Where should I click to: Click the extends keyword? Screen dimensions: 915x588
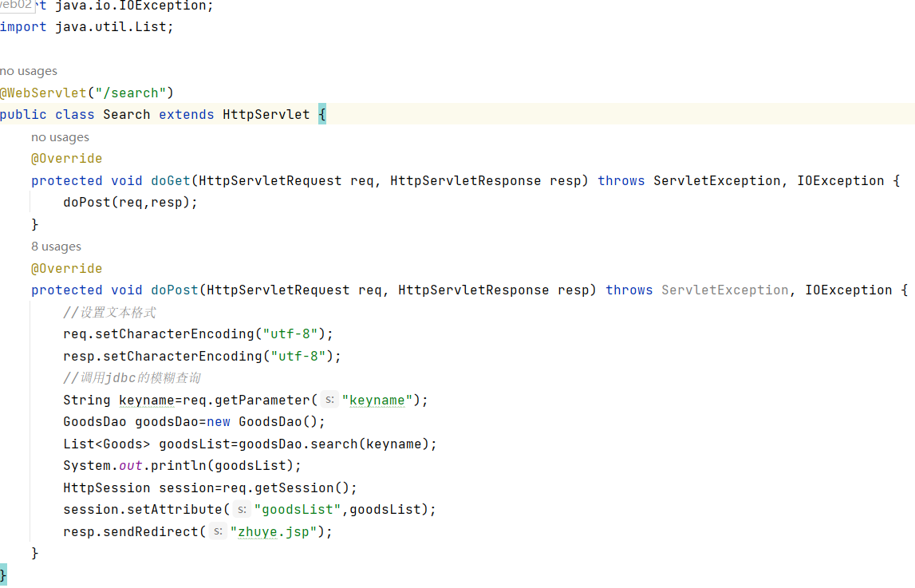pos(186,115)
